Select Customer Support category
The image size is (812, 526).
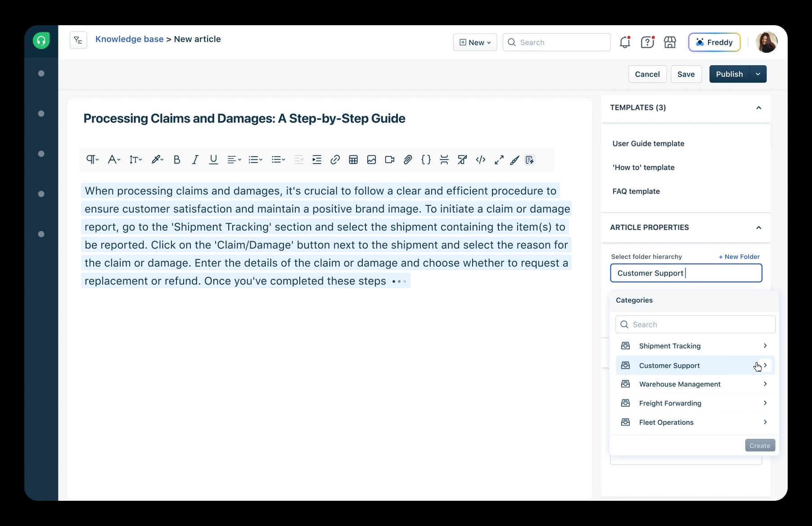695,365
